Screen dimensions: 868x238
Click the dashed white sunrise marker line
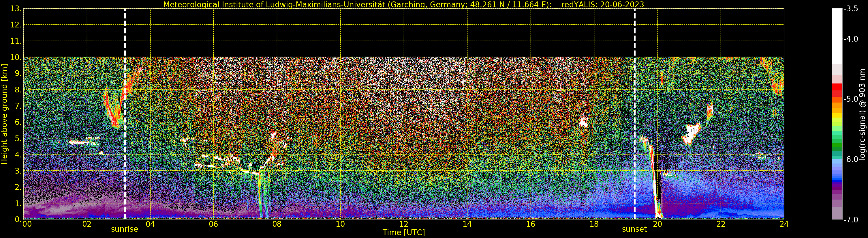(x=125, y=114)
